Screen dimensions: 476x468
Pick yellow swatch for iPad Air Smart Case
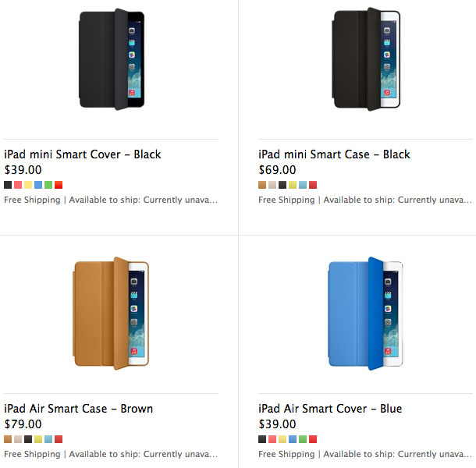coord(38,439)
